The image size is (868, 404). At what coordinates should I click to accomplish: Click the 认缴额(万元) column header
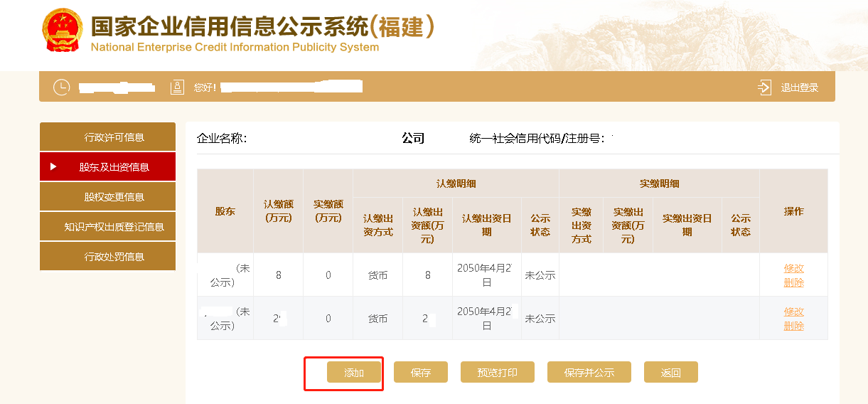point(279,211)
